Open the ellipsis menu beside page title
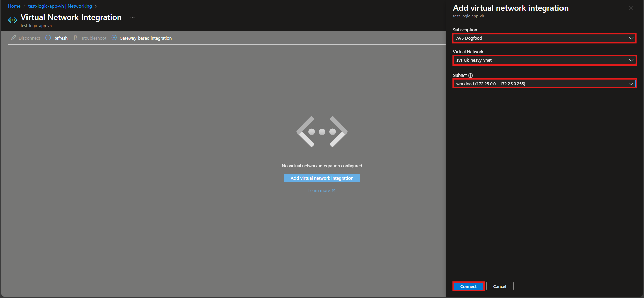 click(132, 17)
